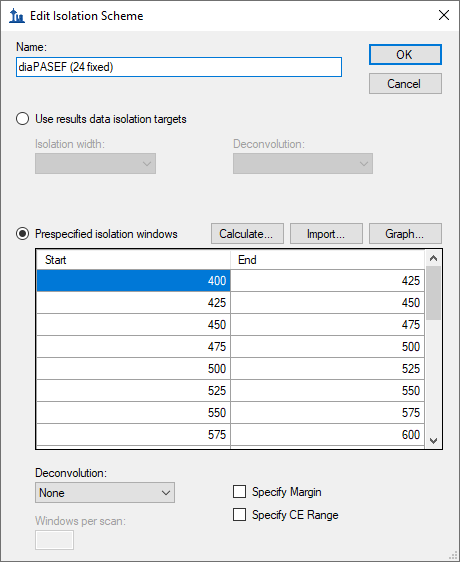
Task: Click the scroll up arrow of the windows table
Action: (433, 258)
